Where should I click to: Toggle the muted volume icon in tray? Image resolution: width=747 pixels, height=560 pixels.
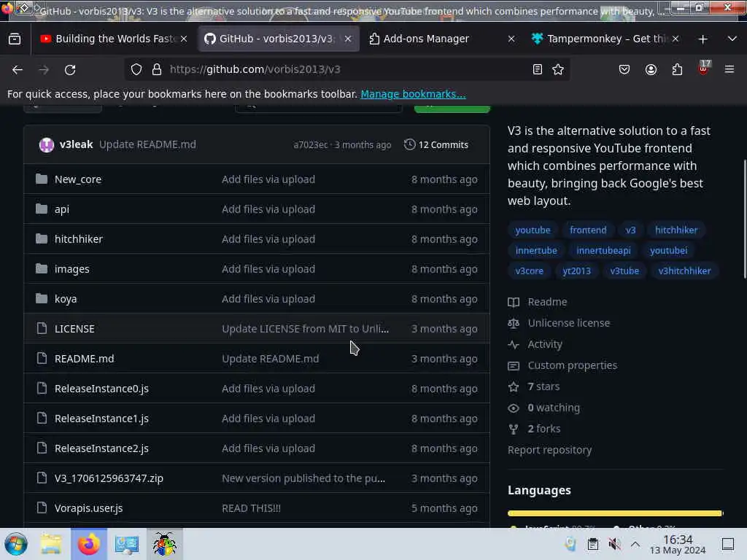614,544
